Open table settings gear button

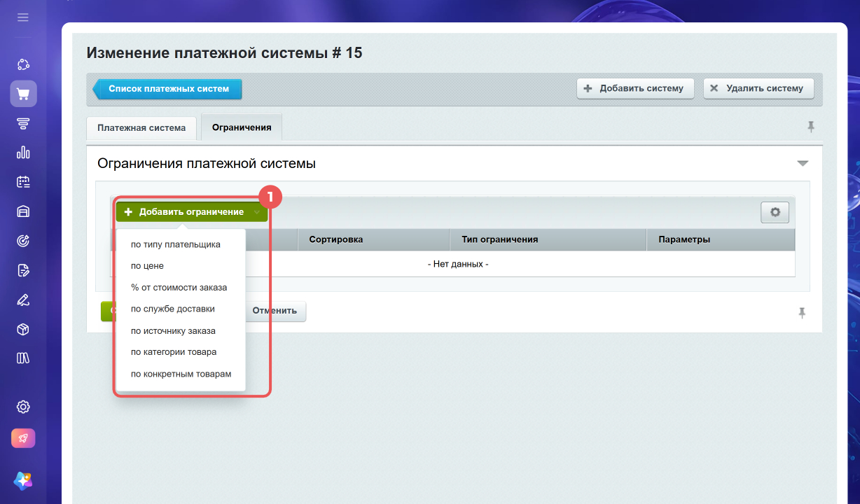point(775,213)
